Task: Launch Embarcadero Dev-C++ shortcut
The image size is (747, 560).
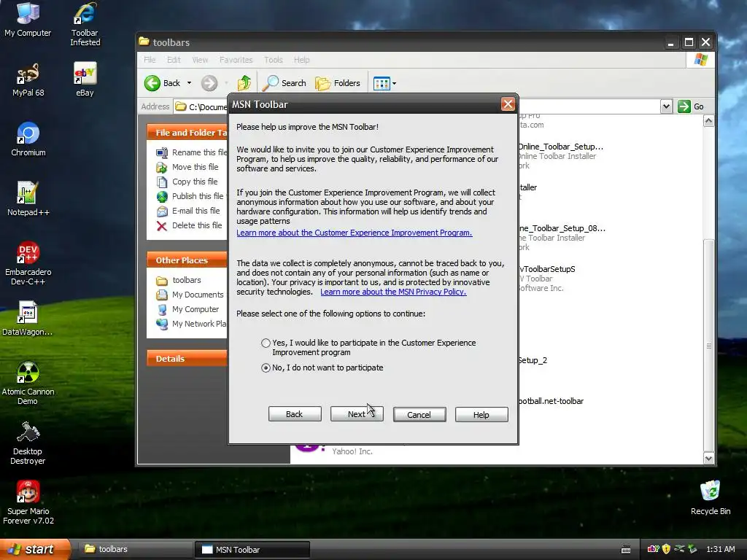Action: click(28, 263)
